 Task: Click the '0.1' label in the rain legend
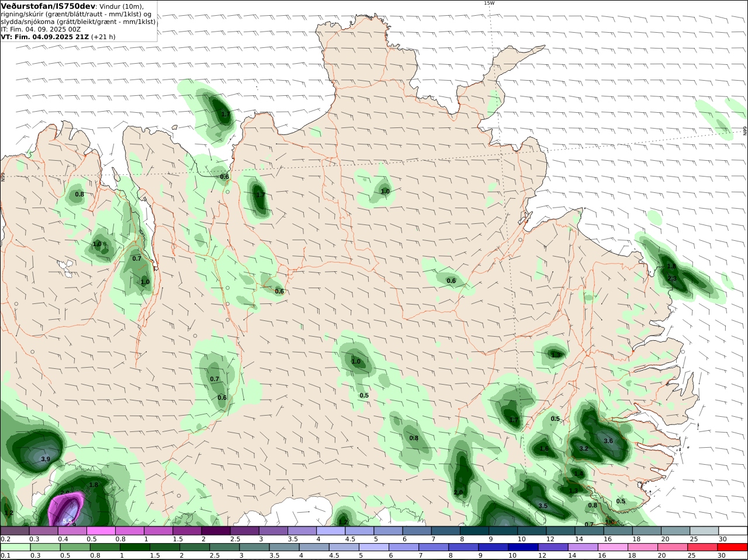pyautogui.click(x=5, y=555)
